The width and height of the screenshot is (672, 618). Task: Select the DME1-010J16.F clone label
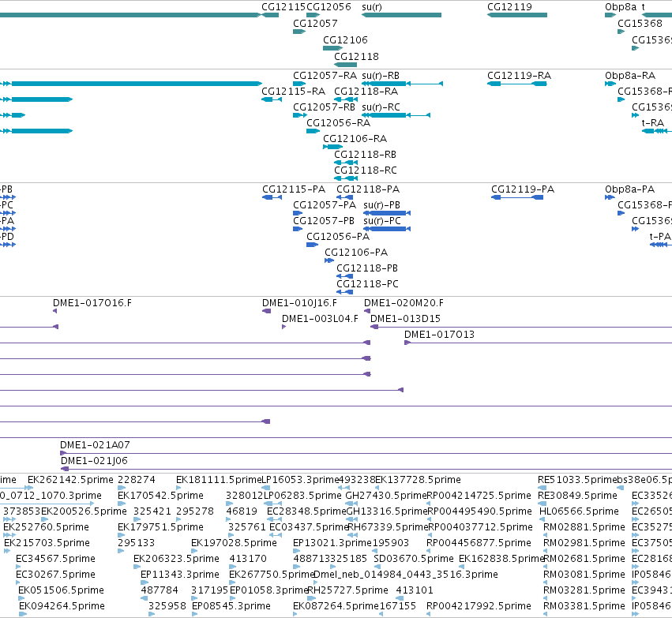(299, 303)
